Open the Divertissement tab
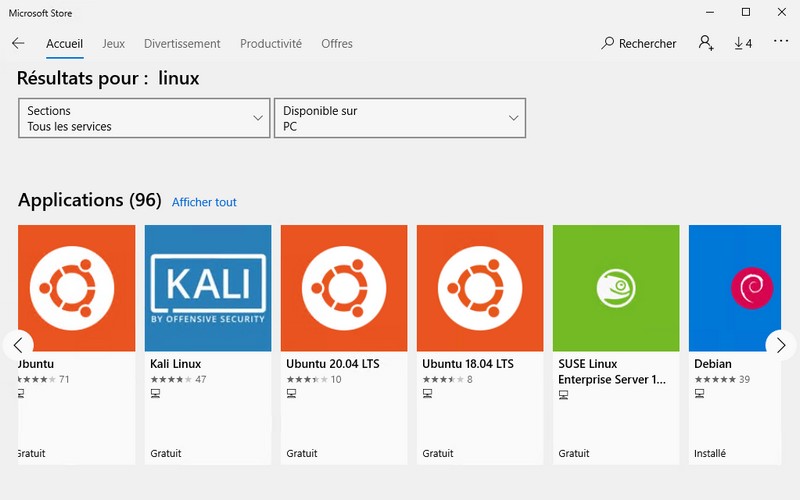Screen dimensions: 800x500 coord(182,44)
